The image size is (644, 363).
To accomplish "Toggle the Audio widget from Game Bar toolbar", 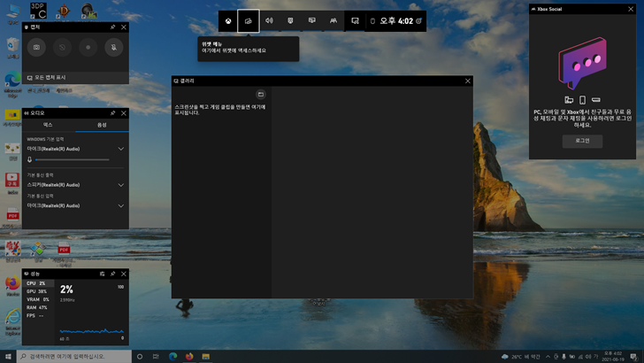I will 269,21.
